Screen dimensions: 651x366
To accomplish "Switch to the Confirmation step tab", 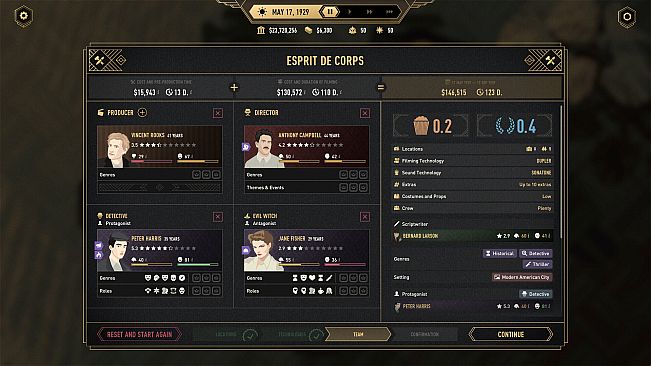I will 424,334.
